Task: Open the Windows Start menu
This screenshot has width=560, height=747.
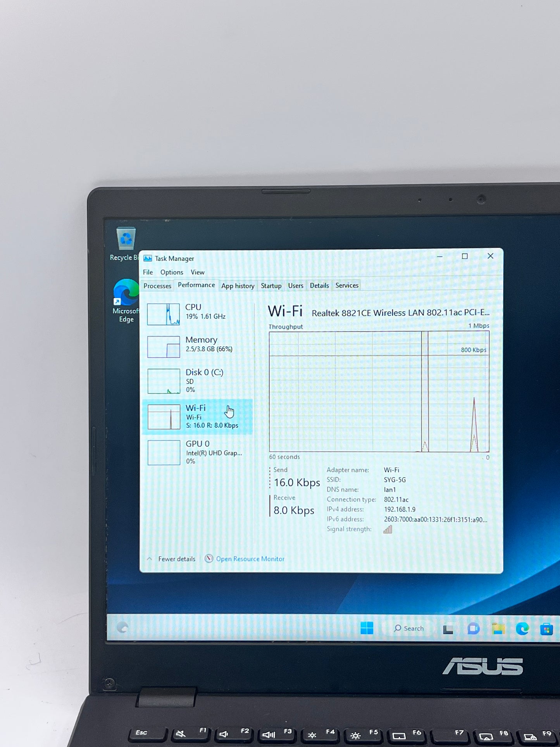Action: tap(367, 628)
